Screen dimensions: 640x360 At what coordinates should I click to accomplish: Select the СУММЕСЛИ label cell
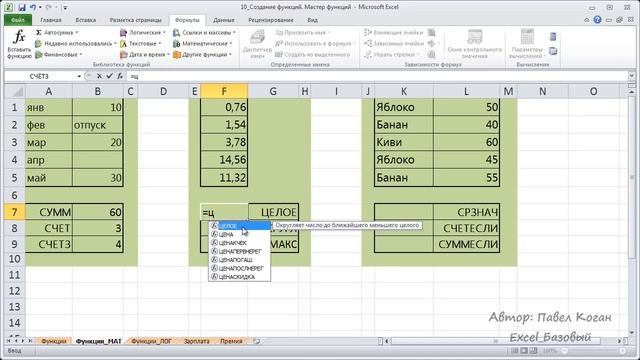click(x=466, y=244)
